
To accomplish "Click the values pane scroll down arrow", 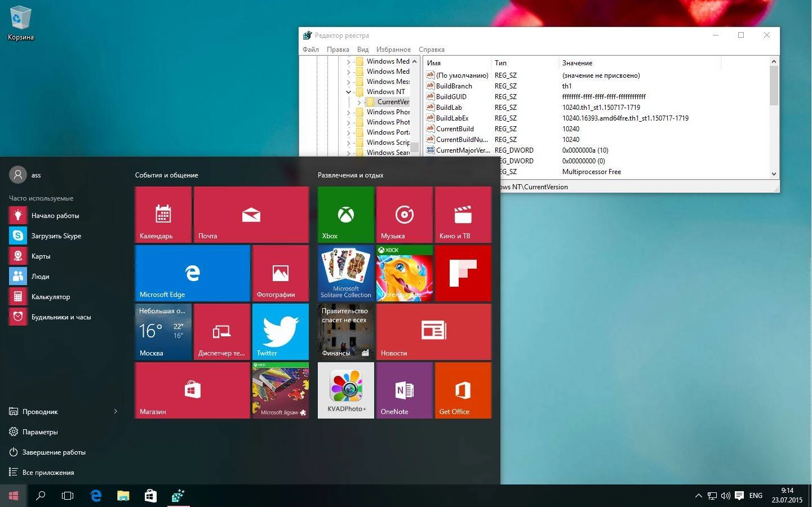I will click(774, 174).
